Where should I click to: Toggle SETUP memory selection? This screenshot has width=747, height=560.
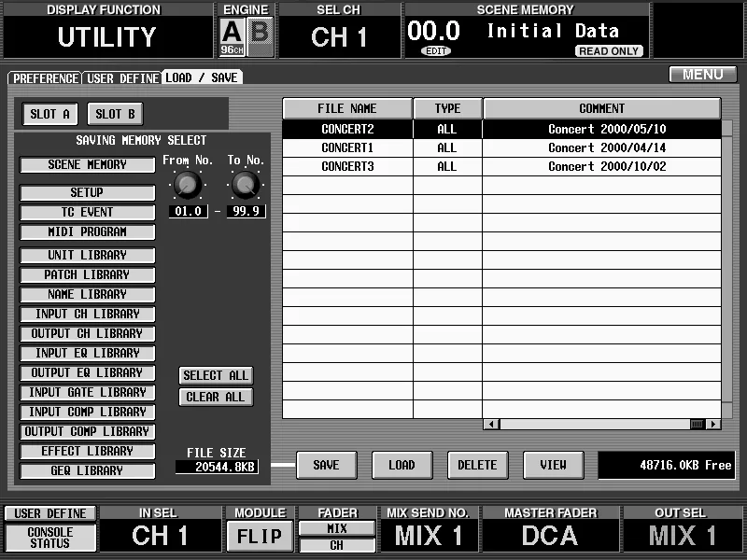tap(87, 192)
